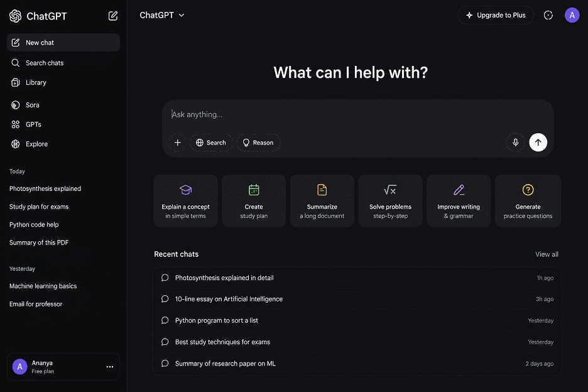Click the GPTs grid icon
Image resolution: width=588 pixels, height=392 pixels.
(15, 124)
